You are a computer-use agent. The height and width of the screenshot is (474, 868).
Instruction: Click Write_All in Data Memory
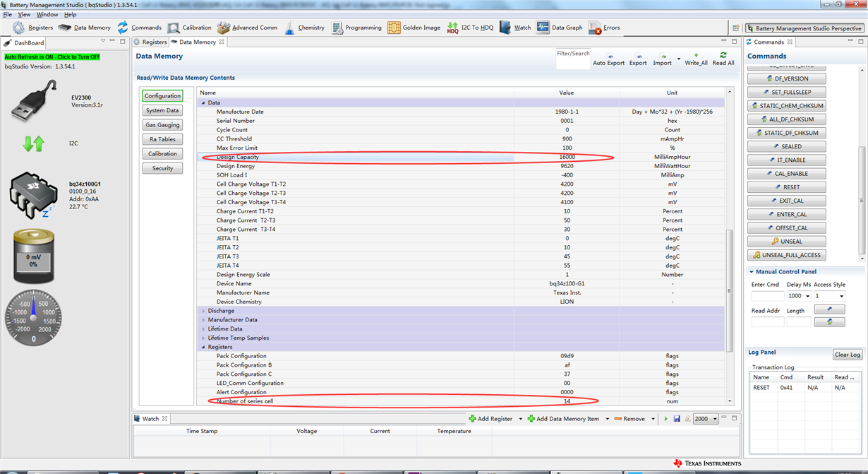click(x=696, y=59)
